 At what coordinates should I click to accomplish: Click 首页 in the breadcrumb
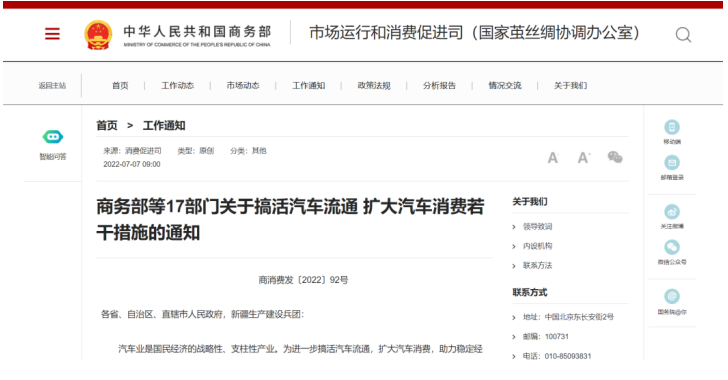[107, 125]
